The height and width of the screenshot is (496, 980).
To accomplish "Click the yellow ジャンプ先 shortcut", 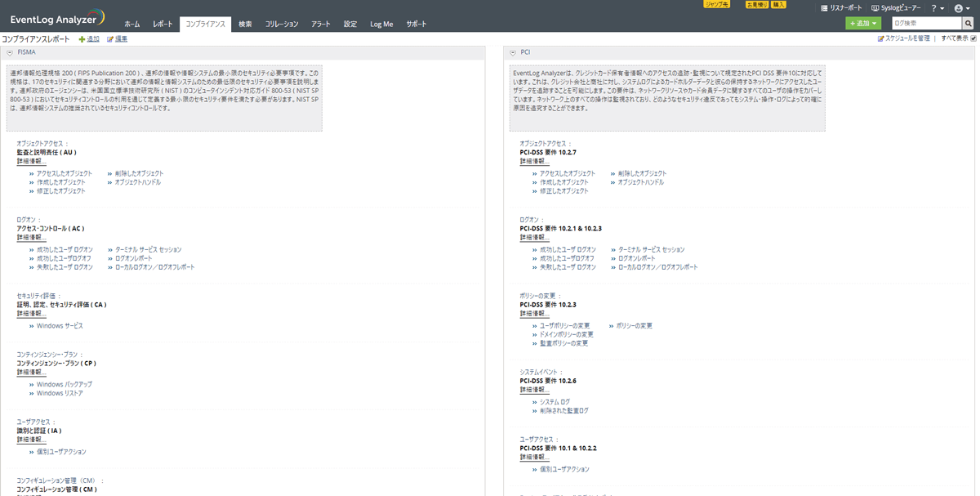I will (716, 4).
